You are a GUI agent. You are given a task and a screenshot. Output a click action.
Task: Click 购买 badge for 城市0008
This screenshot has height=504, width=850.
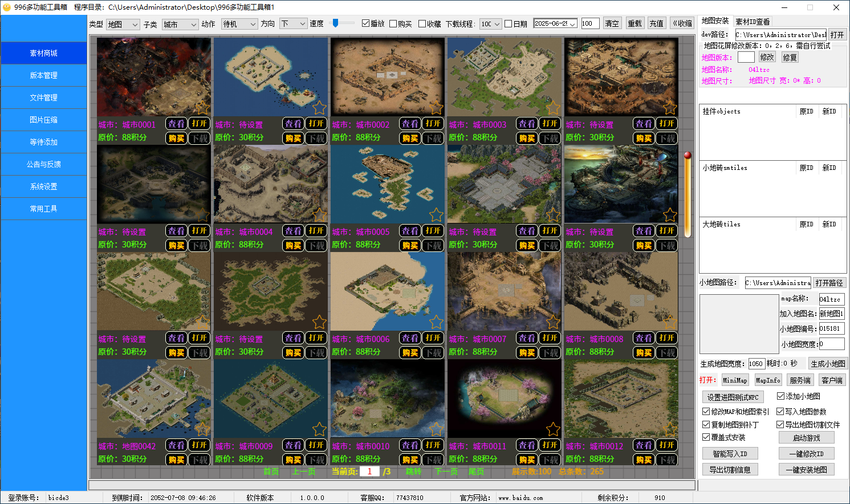click(644, 352)
